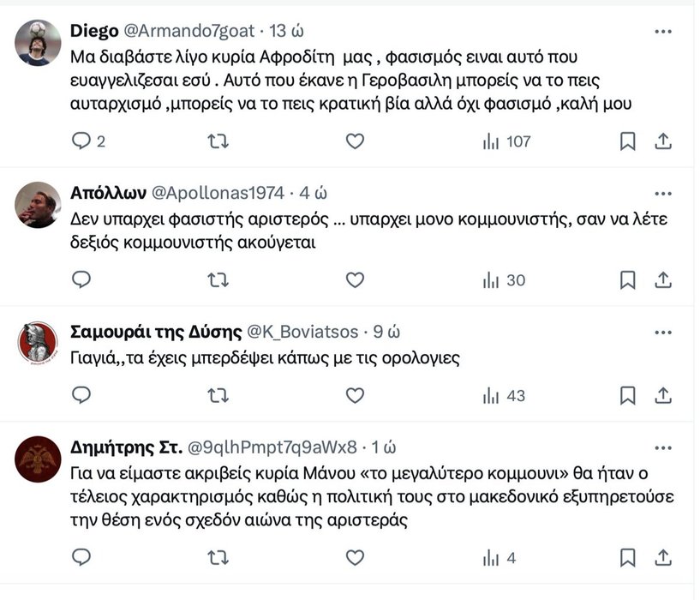
Task: Retweet Diego's tweet
Action: (x=218, y=141)
